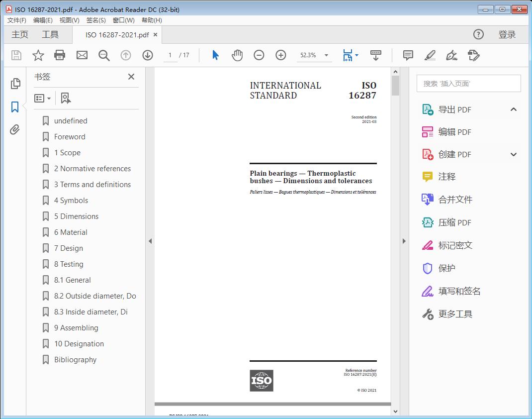This screenshot has height=419, width=532.
Task: Click the document vertical scrollbar thumb
Action: coord(396,85)
